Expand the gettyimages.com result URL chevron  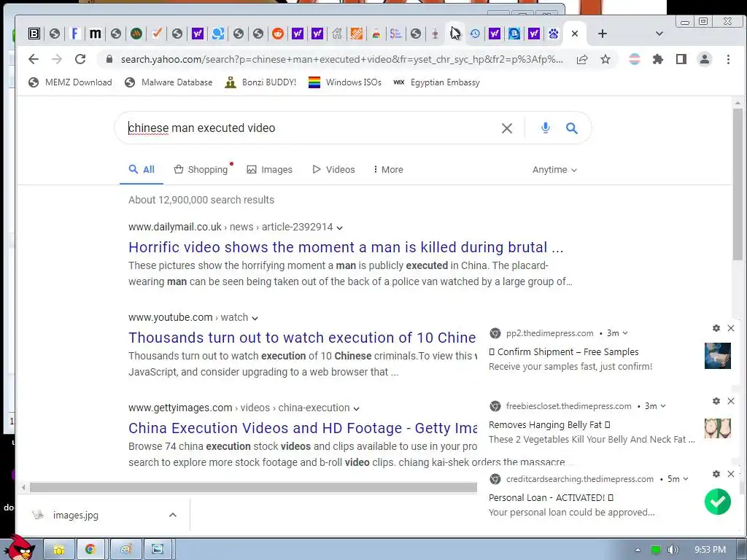[356, 409]
